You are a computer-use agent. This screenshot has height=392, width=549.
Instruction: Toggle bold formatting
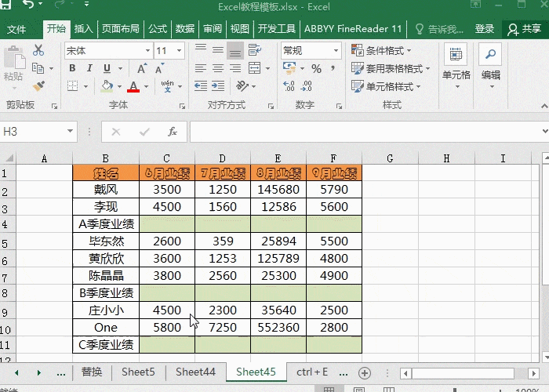pyautogui.click(x=72, y=69)
